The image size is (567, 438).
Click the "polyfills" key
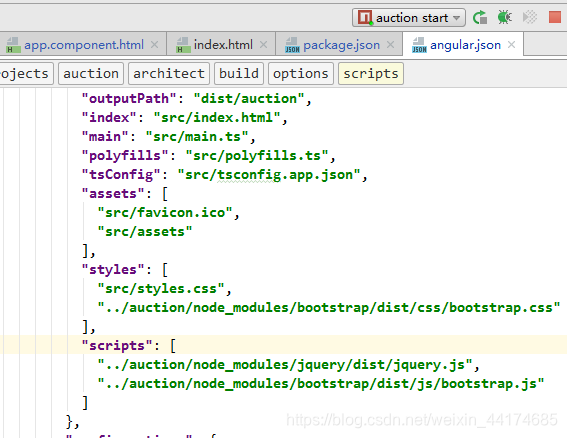(125, 156)
